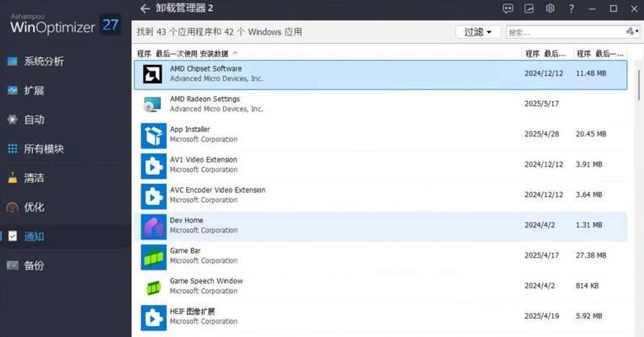644x337 pixels.
Task: Click the App Installer package icon
Action: (153, 136)
